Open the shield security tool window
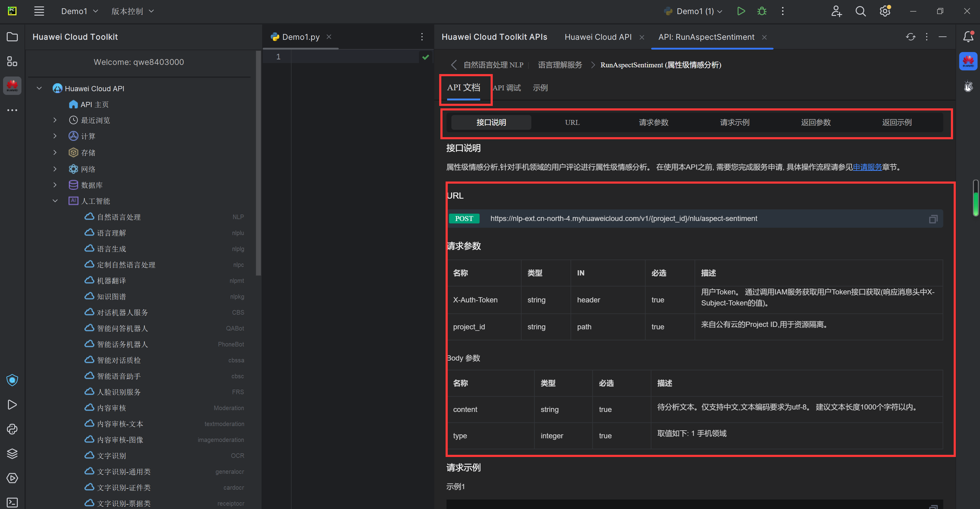Screen dimensions: 980x509 pos(12,380)
